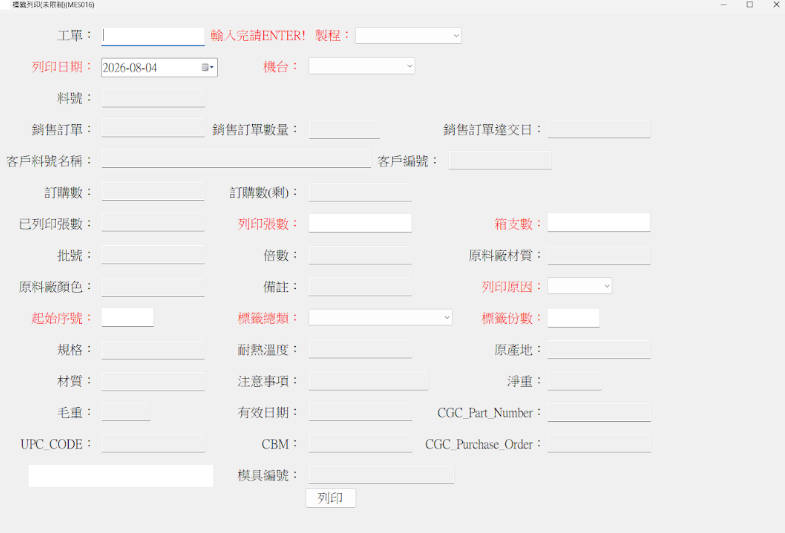Click the 標籤份數 input field
785x533 pixels.
pos(573,318)
